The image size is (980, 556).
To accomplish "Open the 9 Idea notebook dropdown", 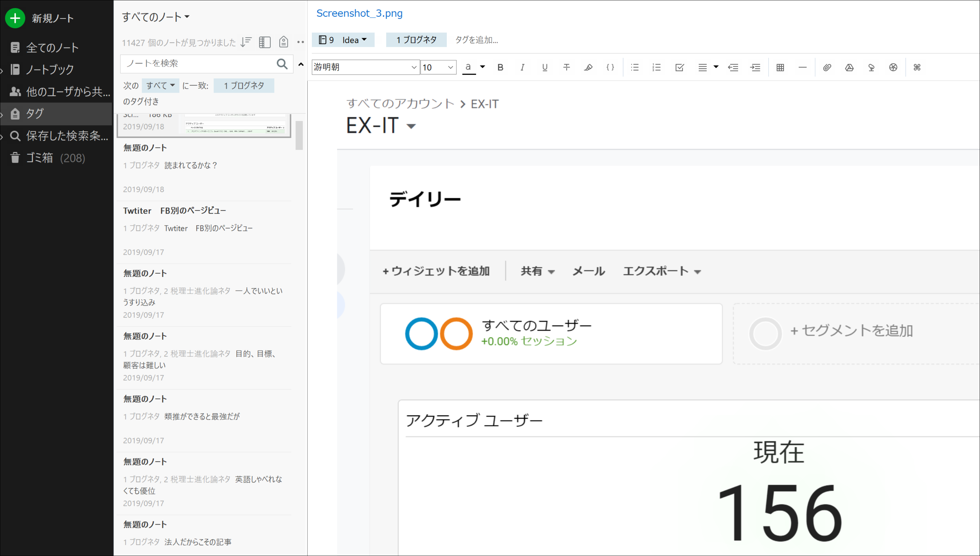I will (343, 40).
